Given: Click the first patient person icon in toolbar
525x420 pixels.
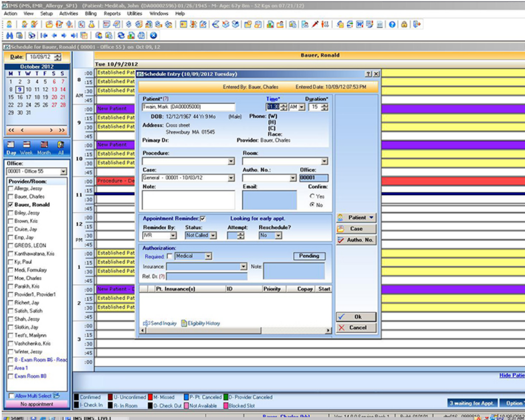Looking at the screenshot, I should pos(9,24).
